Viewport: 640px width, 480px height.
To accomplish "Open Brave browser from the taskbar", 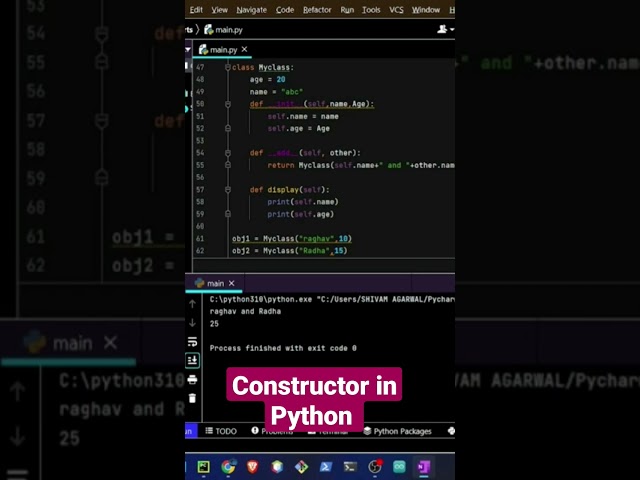I will (x=252, y=467).
